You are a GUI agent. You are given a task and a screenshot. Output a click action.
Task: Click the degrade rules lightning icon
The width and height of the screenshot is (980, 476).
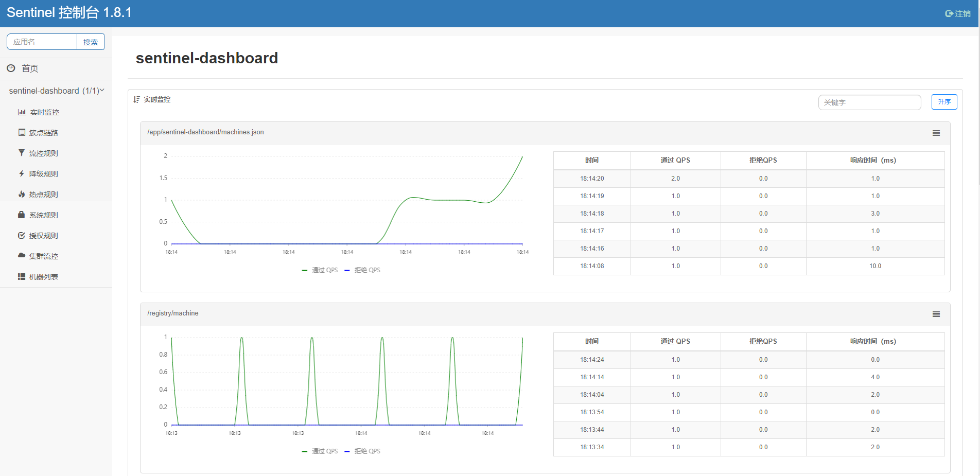click(22, 174)
